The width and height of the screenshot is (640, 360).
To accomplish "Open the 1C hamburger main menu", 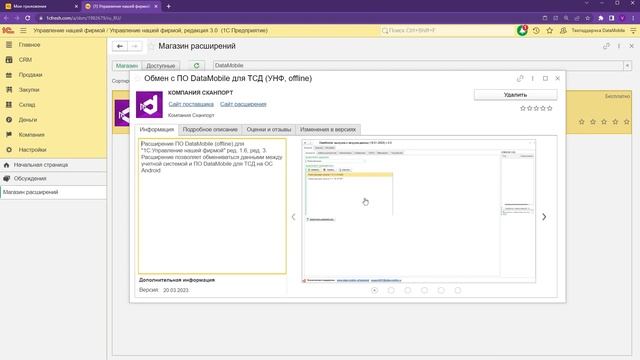I will [23, 31].
